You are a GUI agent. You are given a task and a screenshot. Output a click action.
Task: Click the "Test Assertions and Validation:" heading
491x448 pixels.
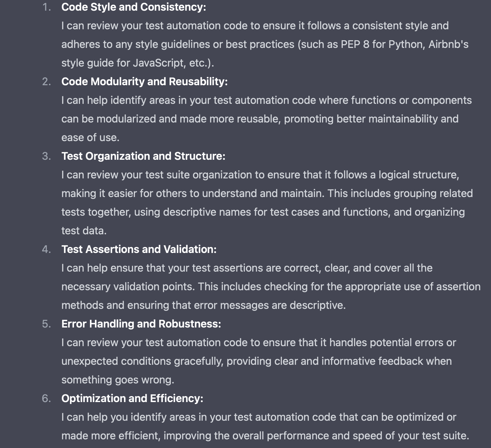click(x=139, y=249)
